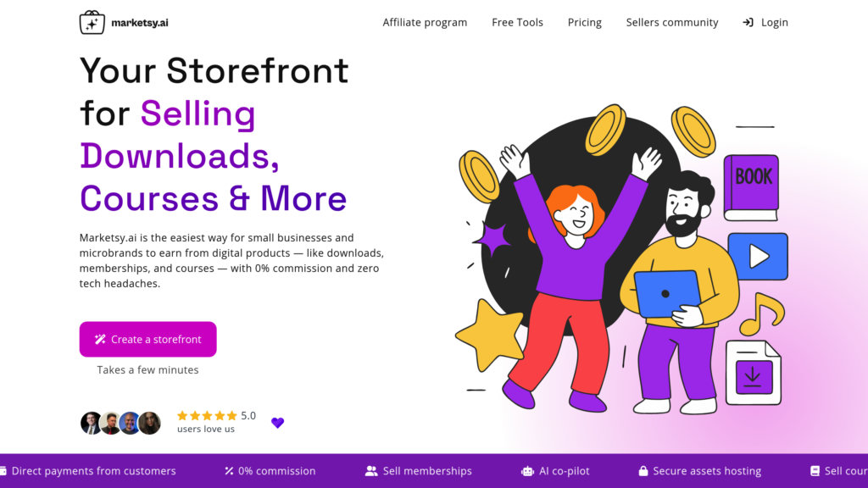Click the five-star 5.0 rating
Screen dimensions: 868x488
(216, 415)
